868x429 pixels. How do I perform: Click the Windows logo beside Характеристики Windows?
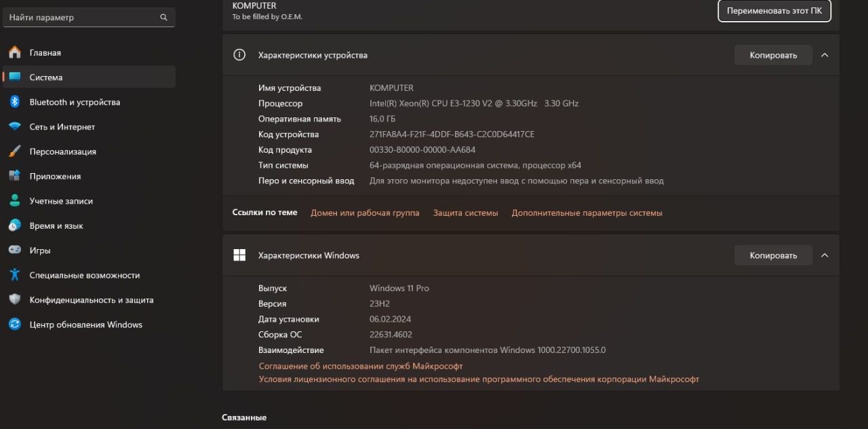click(239, 255)
